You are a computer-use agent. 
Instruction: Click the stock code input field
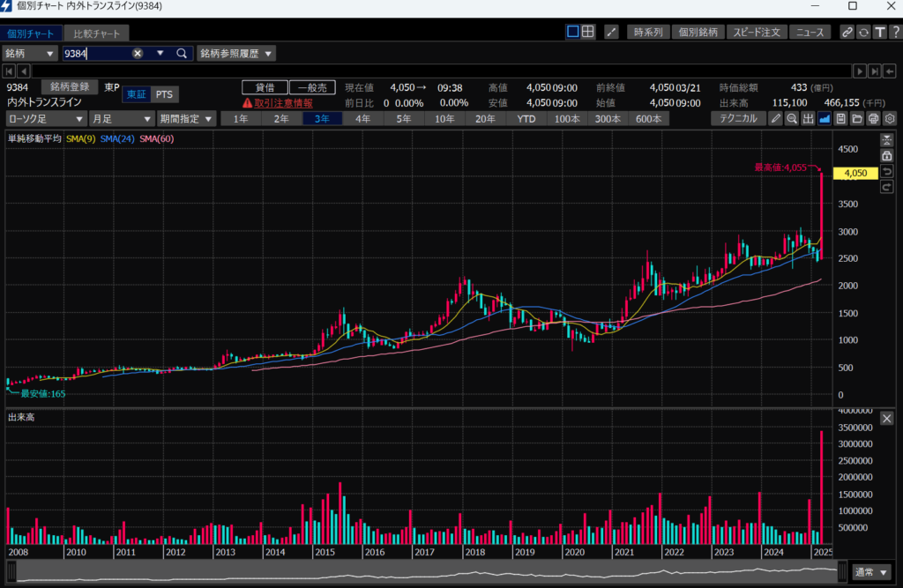pyautogui.click(x=95, y=53)
